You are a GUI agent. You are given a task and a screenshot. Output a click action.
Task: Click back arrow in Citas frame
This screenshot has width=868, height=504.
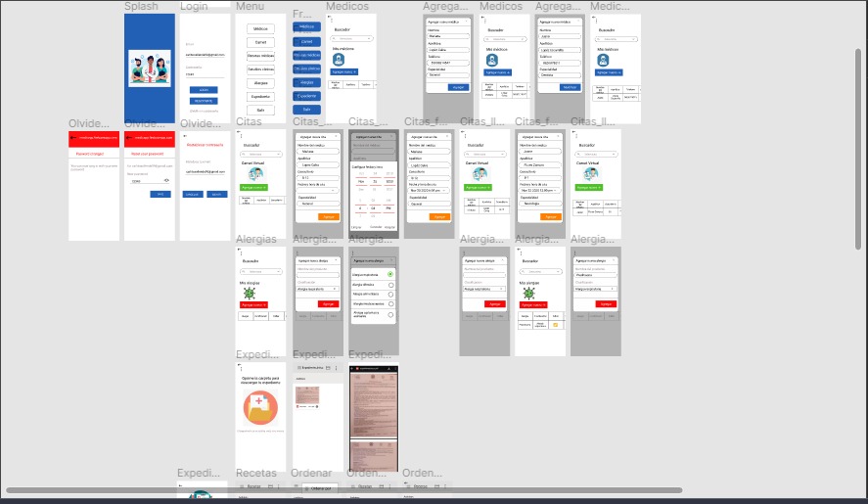tap(239, 132)
